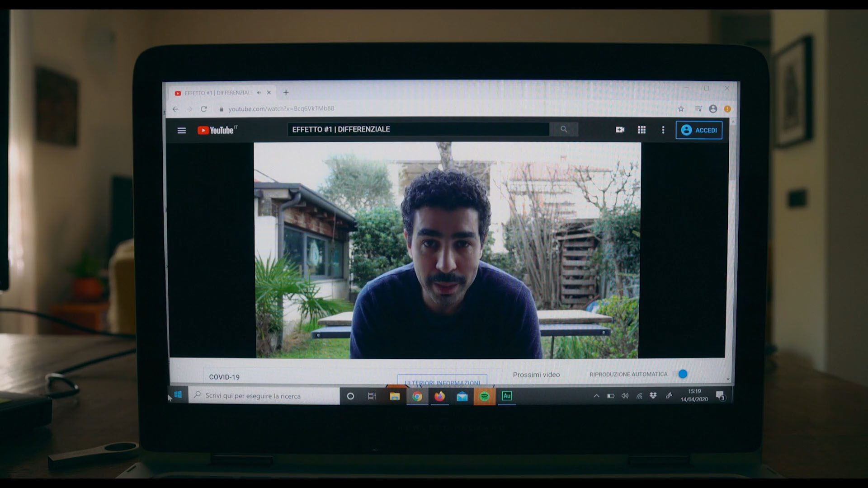Image resolution: width=868 pixels, height=488 pixels.
Task: Bookmark the page with the star icon
Action: click(681, 109)
